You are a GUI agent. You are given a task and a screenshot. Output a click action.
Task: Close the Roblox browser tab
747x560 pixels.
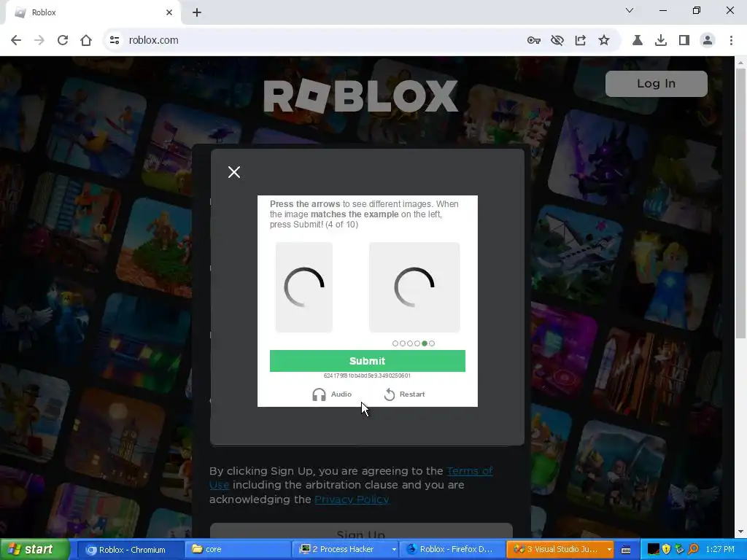point(169,12)
